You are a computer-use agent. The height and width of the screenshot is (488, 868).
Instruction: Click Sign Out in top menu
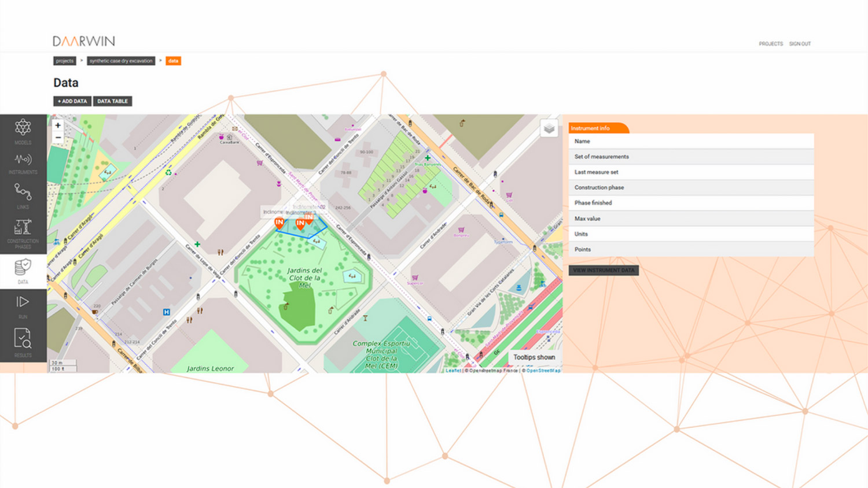click(x=800, y=44)
